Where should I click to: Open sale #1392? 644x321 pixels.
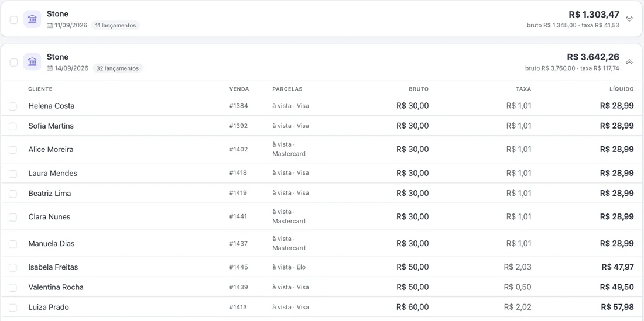tap(239, 126)
